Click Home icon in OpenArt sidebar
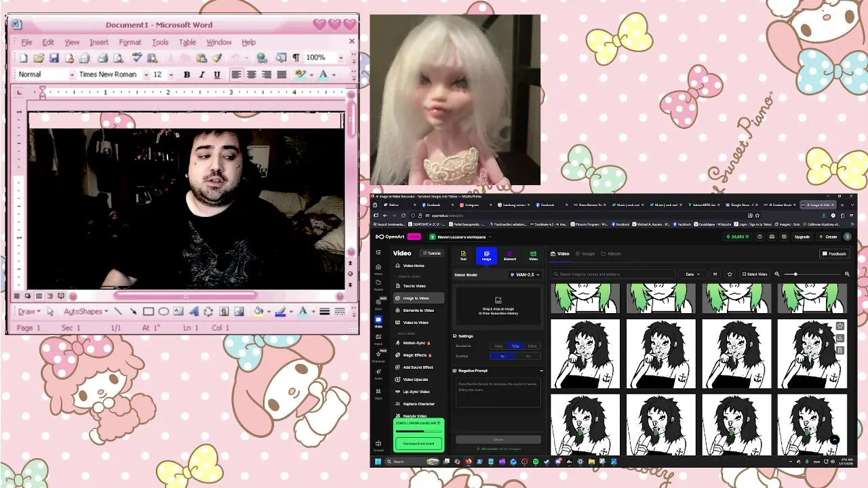This screenshot has height=488, width=868. (378, 269)
